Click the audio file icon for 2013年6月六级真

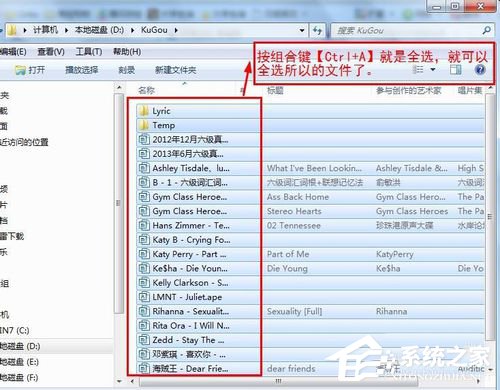(x=144, y=154)
